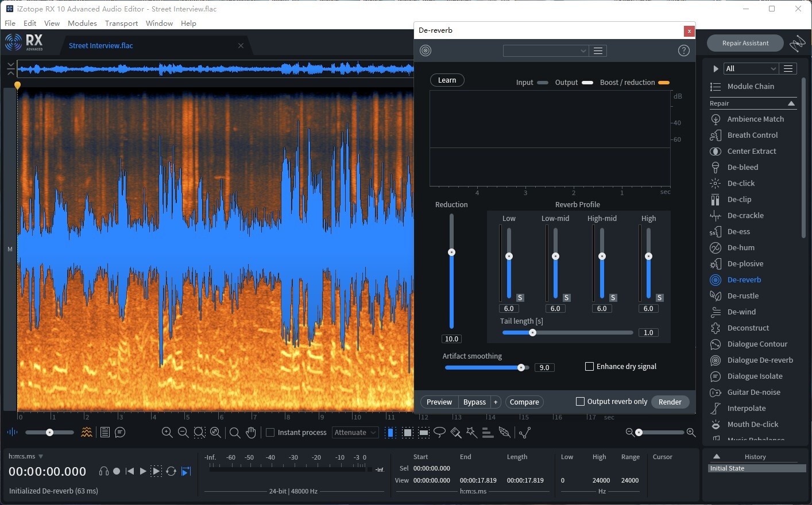Viewport: 812px width, 505px height.
Task: Play the audio
Action: point(143,471)
